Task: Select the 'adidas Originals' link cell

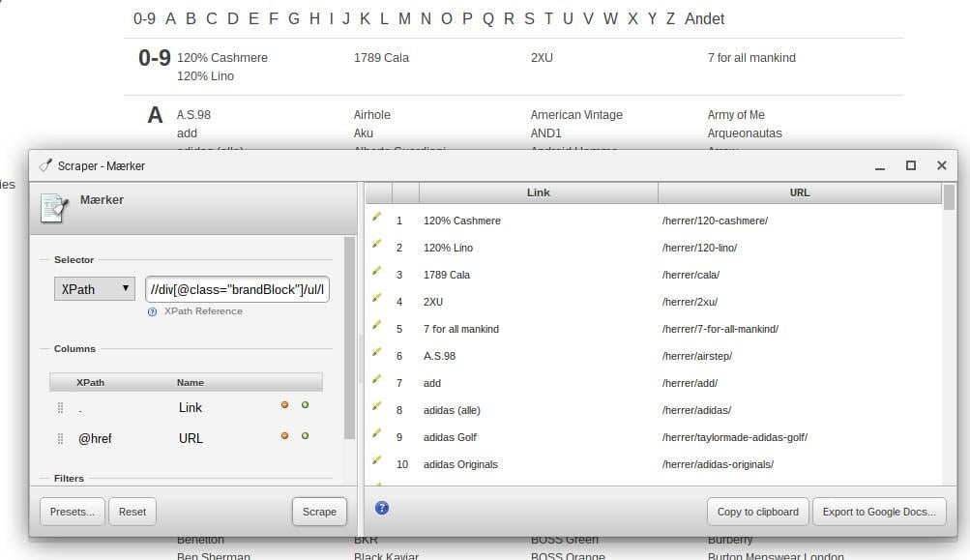Action: [x=460, y=464]
